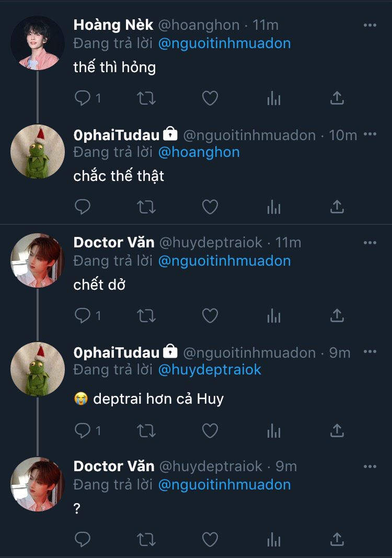Open Hoàng Nèk's profile picture

coord(38,43)
